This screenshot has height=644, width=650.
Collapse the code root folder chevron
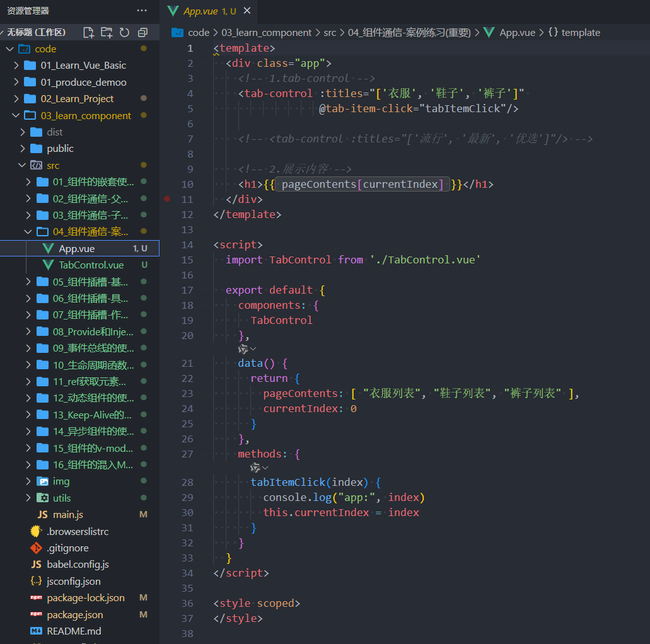10,49
